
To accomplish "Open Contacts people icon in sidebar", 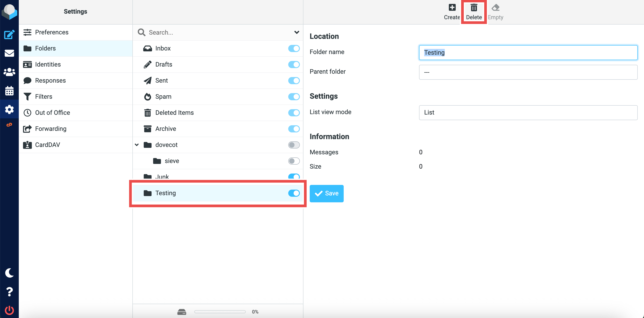I will 9,72.
